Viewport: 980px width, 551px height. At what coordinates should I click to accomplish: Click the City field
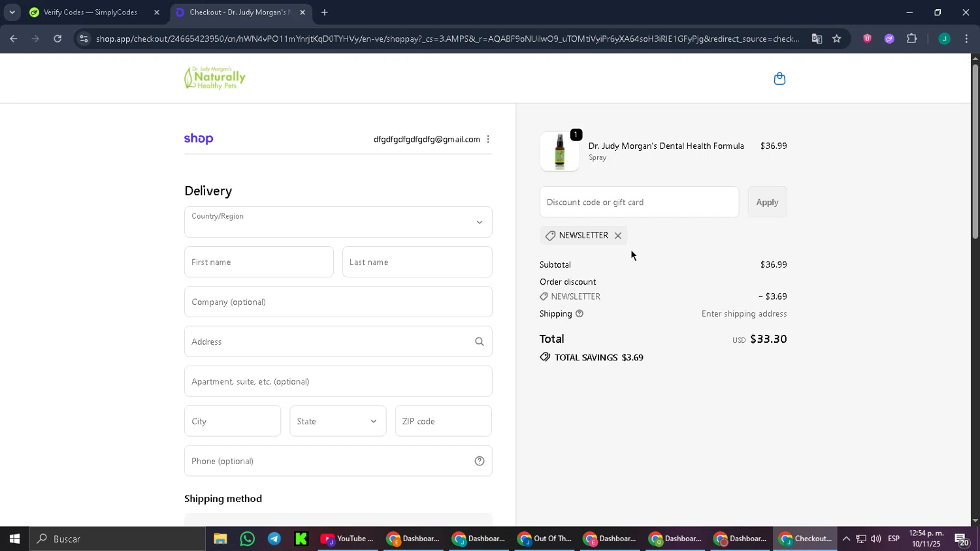point(233,421)
